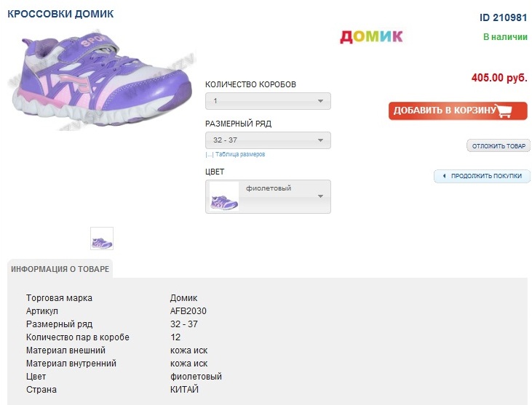Click the colorful Домик brand logo
Screen dimensions: 532x405
371,36
